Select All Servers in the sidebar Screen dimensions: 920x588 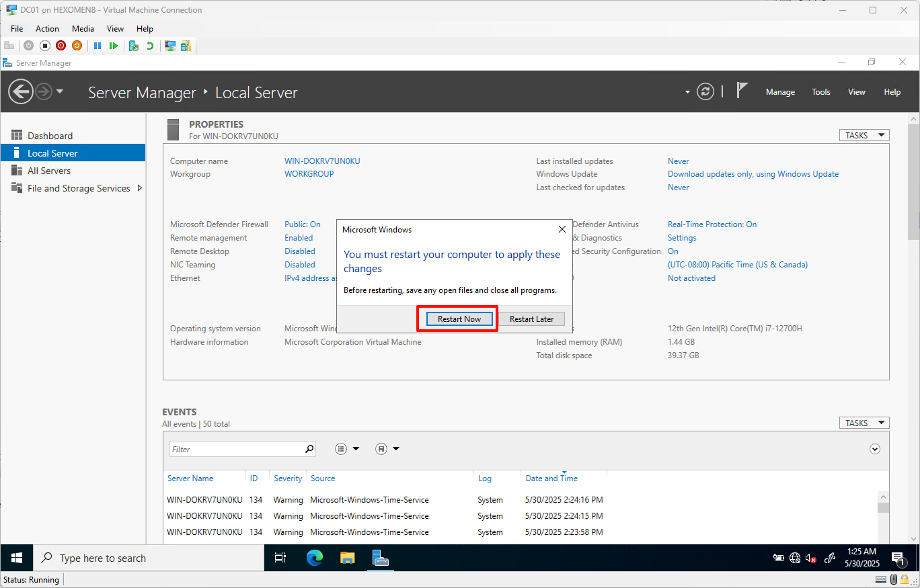(73, 171)
